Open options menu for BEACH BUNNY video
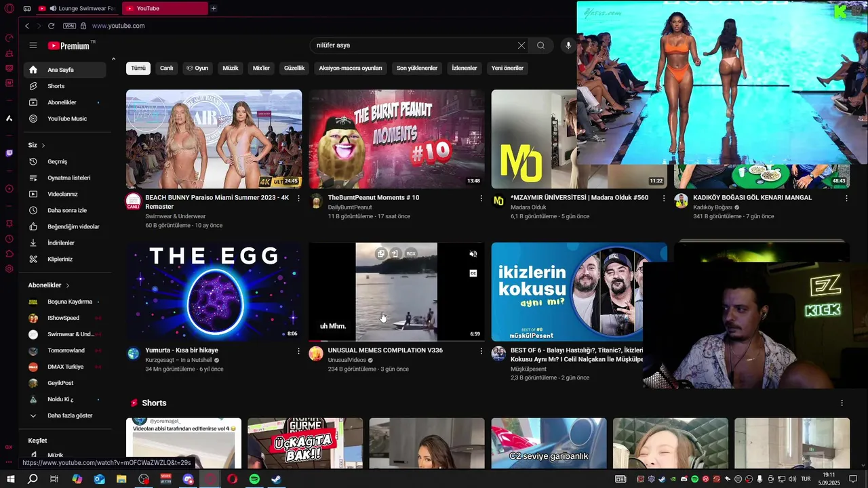 point(298,199)
